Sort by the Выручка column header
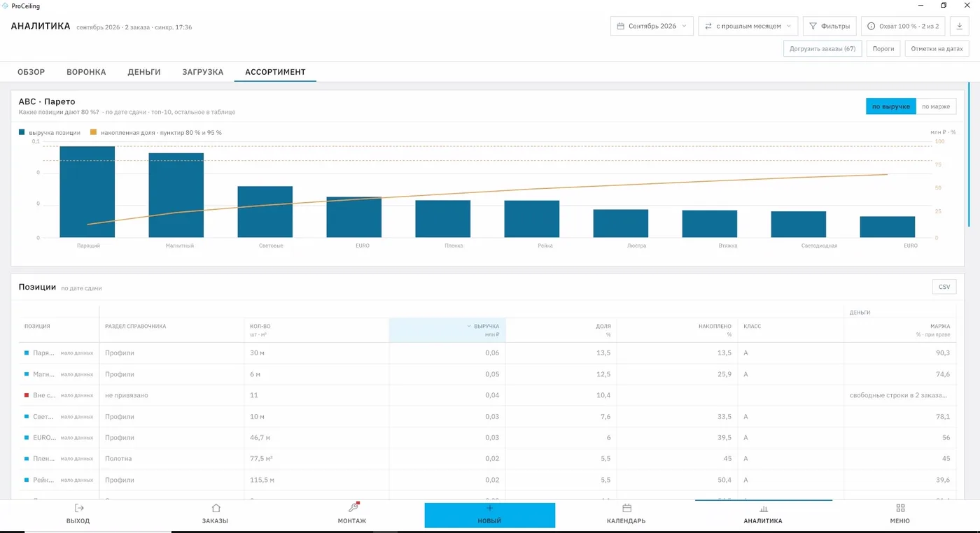 [x=447, y=330]
